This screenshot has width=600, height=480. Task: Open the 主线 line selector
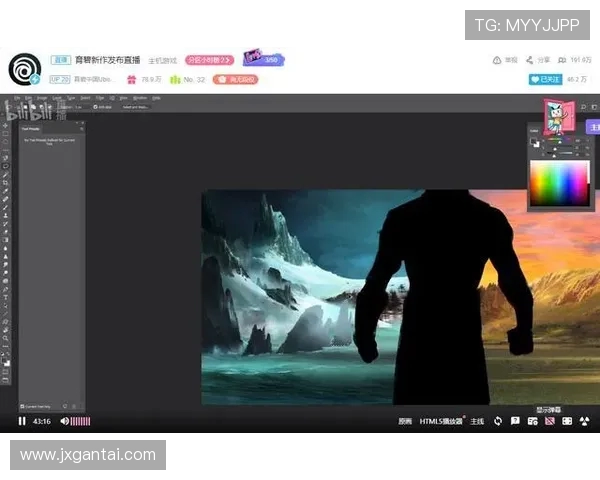click(x=477, y=421)
